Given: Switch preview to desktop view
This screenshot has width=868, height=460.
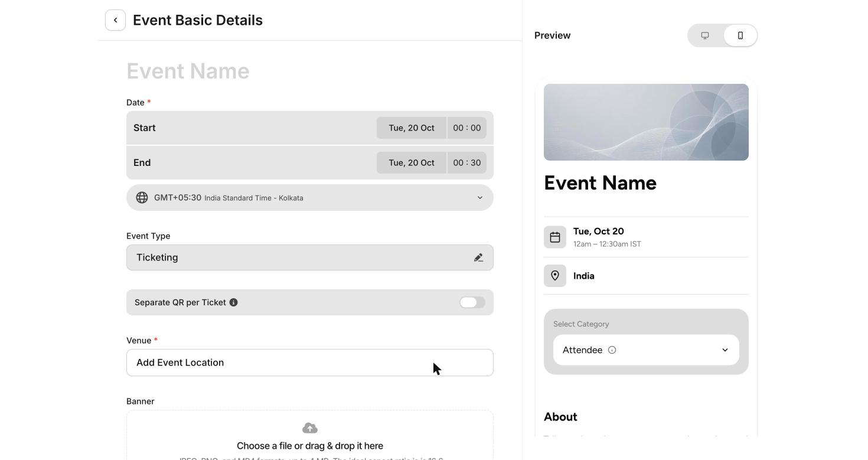Looking at the screenshot, I should pos(705,35).
